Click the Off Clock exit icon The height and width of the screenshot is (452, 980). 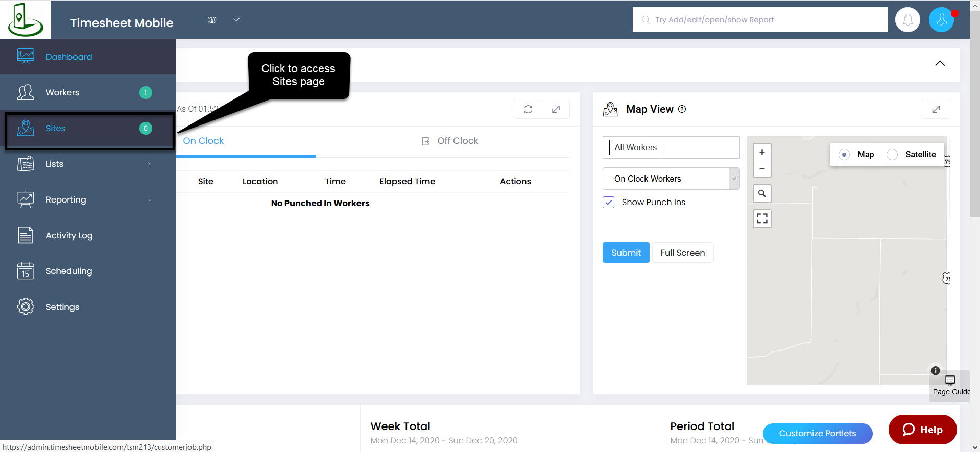425,141
